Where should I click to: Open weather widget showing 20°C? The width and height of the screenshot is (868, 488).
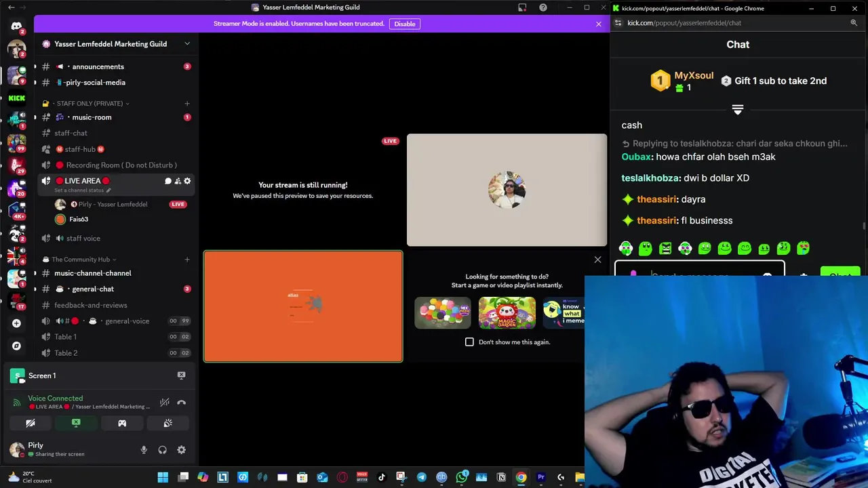(x=30, y=477)
